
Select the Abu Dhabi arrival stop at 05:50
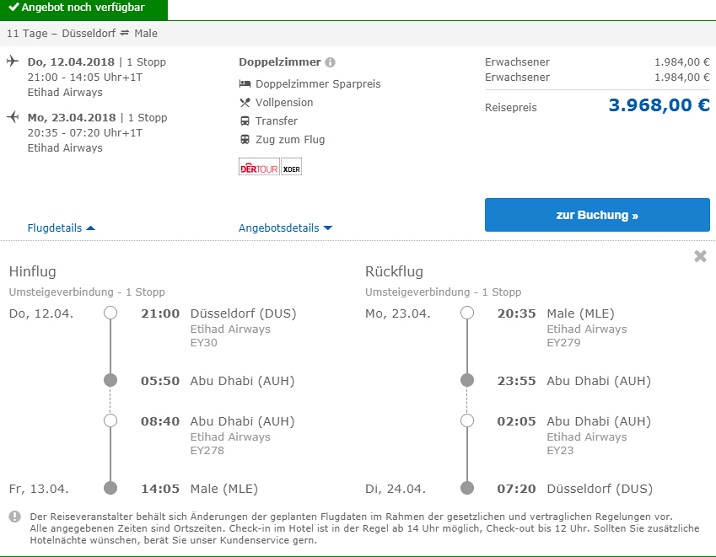click(x=110, y=381)
